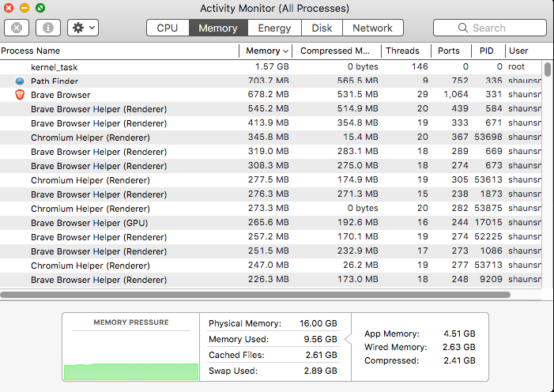Click the App Memory 4.51 GB value
This screenshot has width=554, height=392.
click(x=459, y=334)
